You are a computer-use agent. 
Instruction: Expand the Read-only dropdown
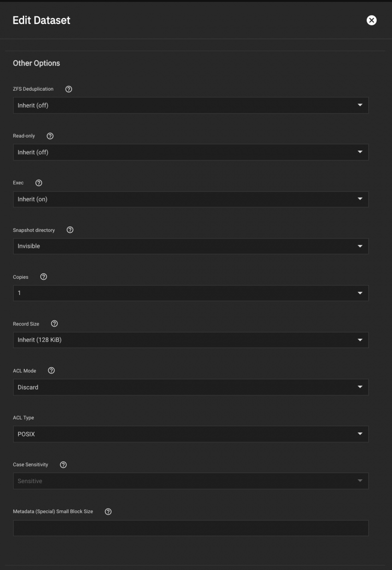(x=191, y=152)
